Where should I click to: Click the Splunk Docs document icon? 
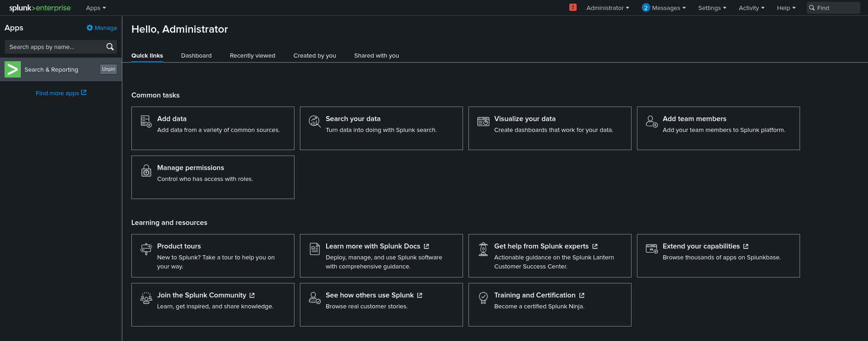pos(314,248)
